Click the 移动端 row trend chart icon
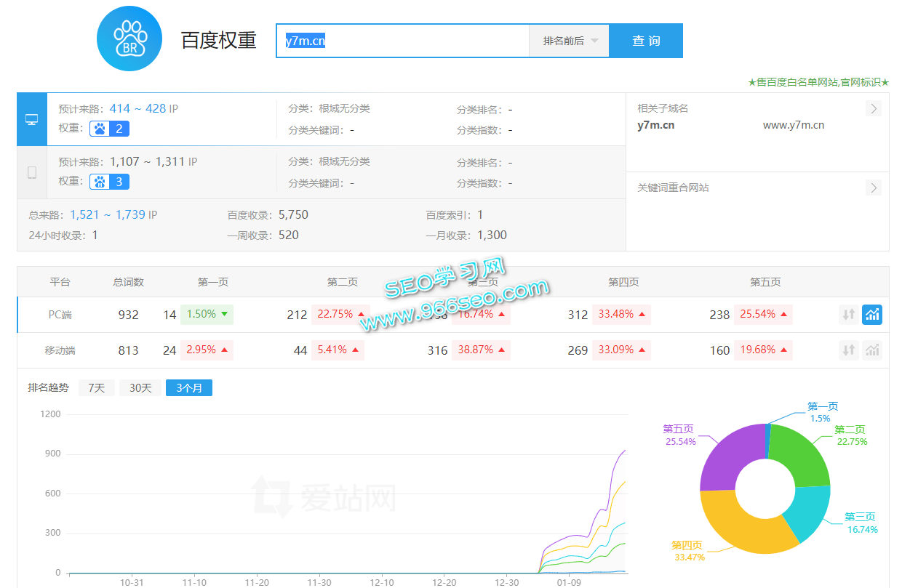Screen dimensions: 910x588 [872, 350]
